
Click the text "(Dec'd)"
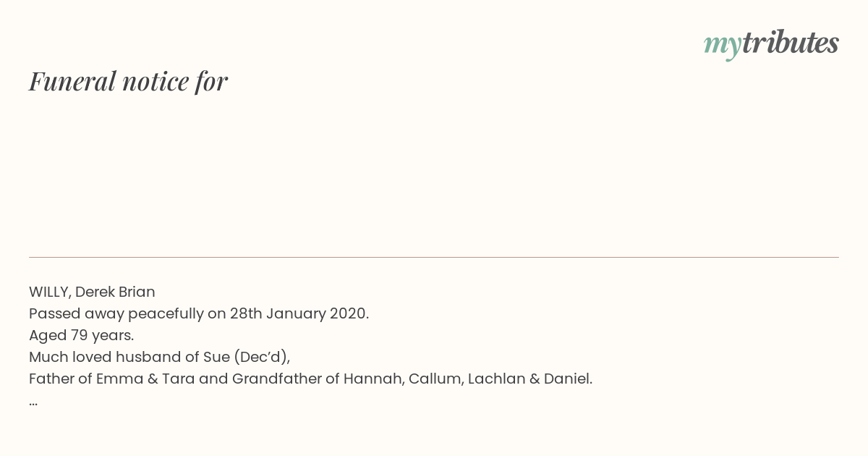tap(261, 357)
